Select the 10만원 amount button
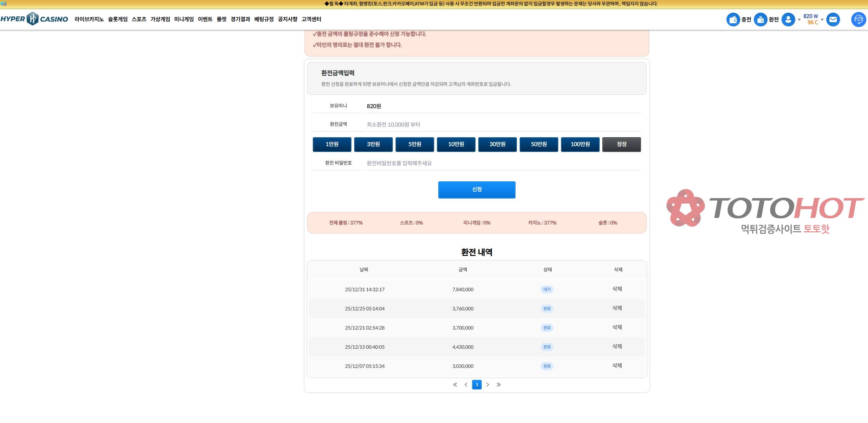The image size is (868, 423). 456,144
